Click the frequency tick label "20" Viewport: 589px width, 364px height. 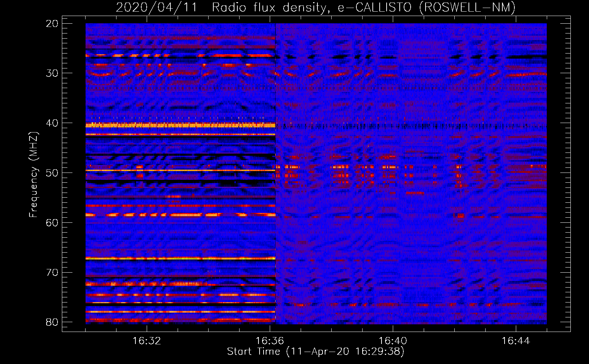point(52,24)
